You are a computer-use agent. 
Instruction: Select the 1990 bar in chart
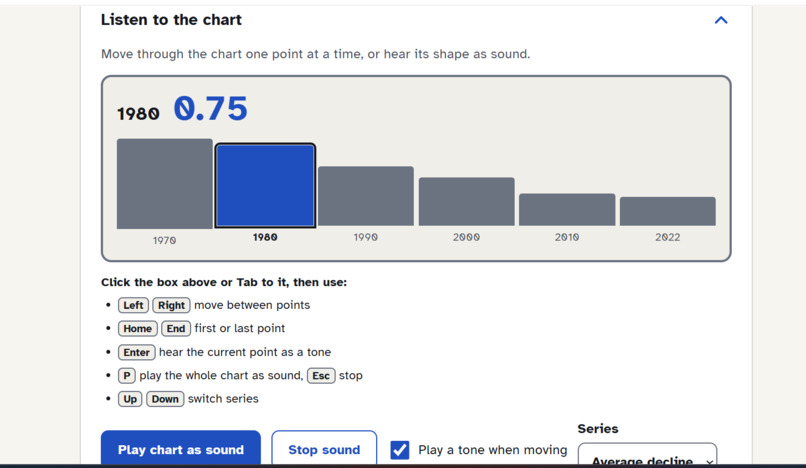365,196
